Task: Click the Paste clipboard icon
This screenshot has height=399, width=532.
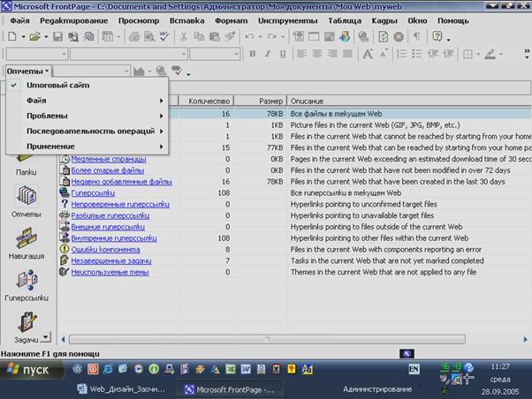Action: (215, 36)
